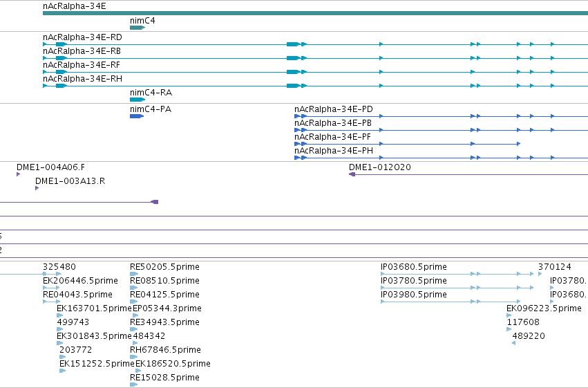The height and width of the screenshot is (388, 588).
Task: Select the EK301843.5prime EST label
Action: click(94, 336)
